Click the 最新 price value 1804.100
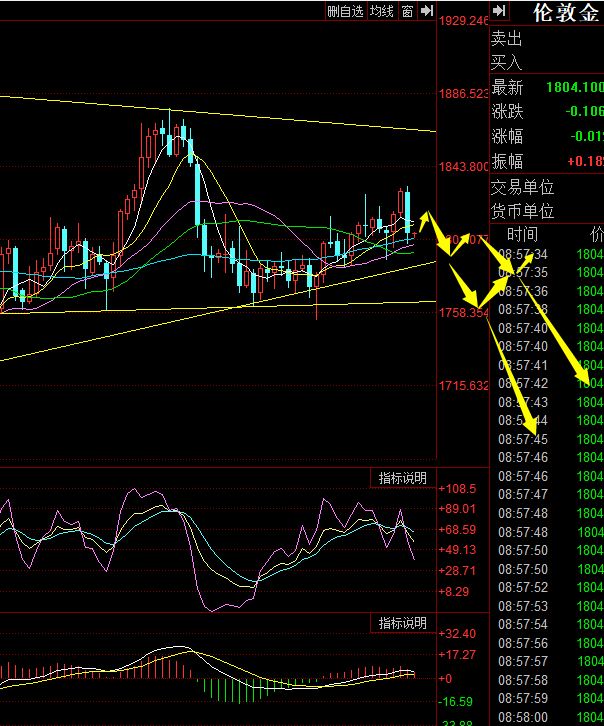The width and height of the screenshot is (604, 726). point(575,87)
